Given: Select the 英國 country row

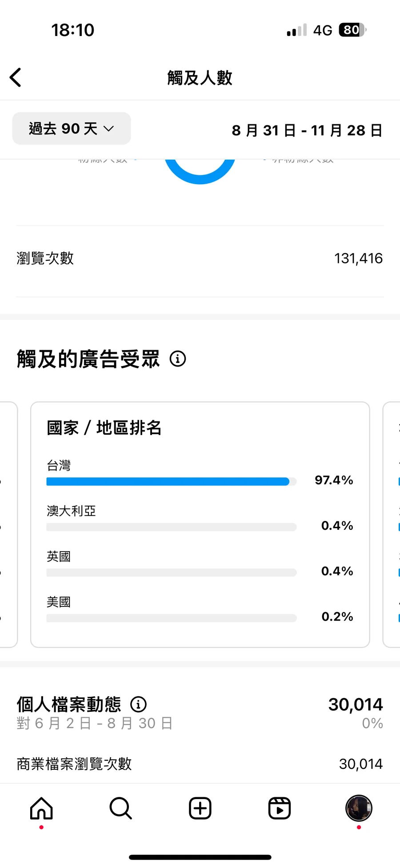Looking at the screenshot, I should 200,564.
